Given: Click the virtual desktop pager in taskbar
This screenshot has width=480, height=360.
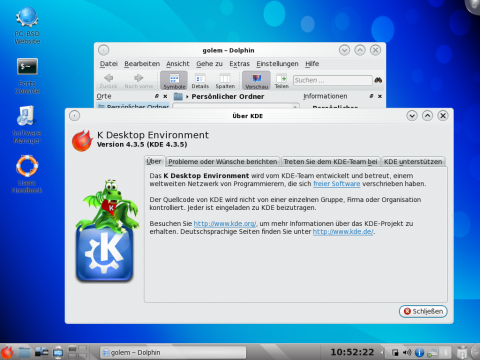Looking at the screenshot, I should pyautogui.click(x=77, y=352).
